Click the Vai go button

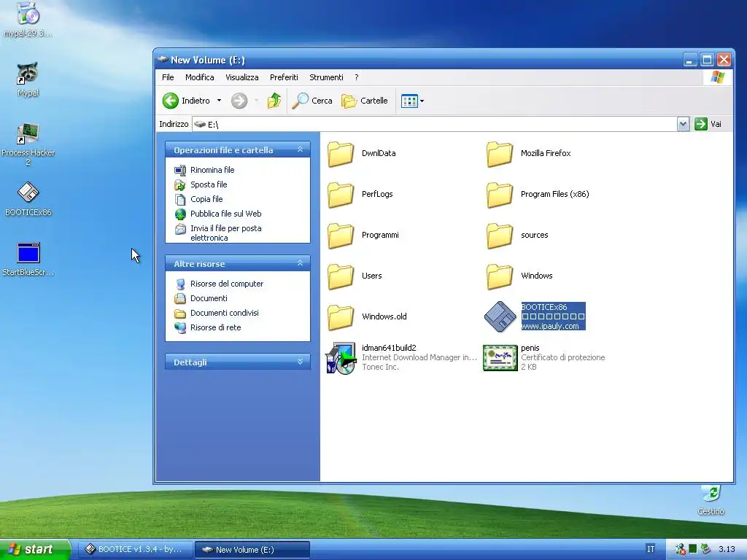point(708,124)
